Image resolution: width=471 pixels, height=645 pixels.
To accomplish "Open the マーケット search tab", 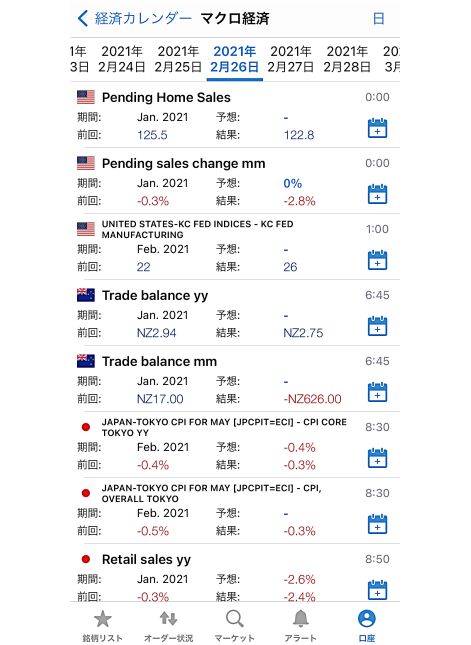I will [234, 626].
